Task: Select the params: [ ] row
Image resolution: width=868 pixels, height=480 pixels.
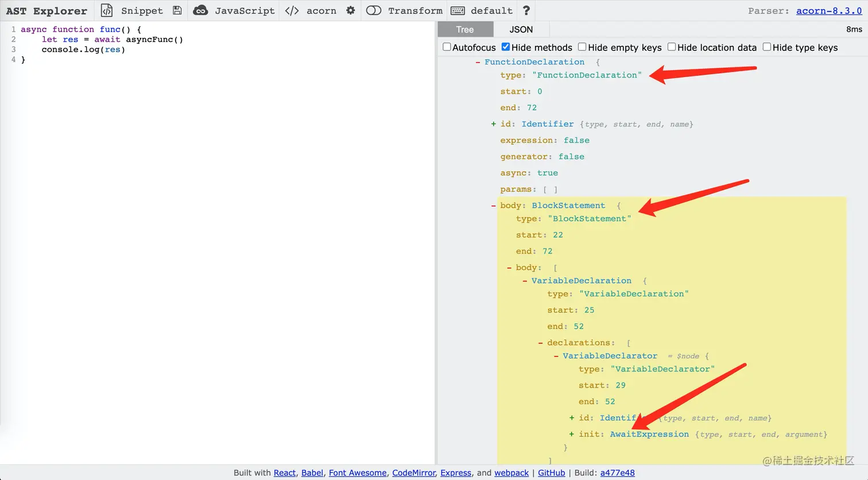Action: pyautogui.click(x=529, y=189)
